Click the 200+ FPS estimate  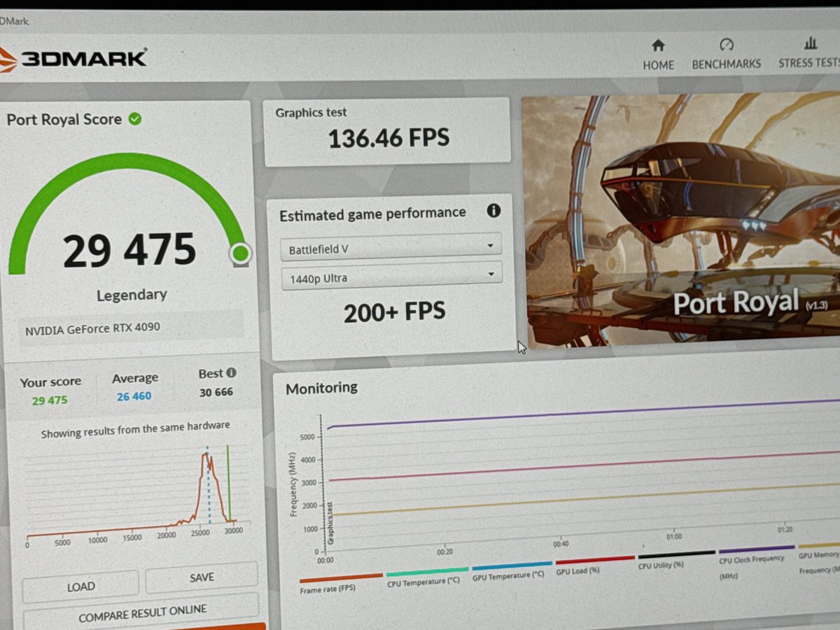click(394, 312)
